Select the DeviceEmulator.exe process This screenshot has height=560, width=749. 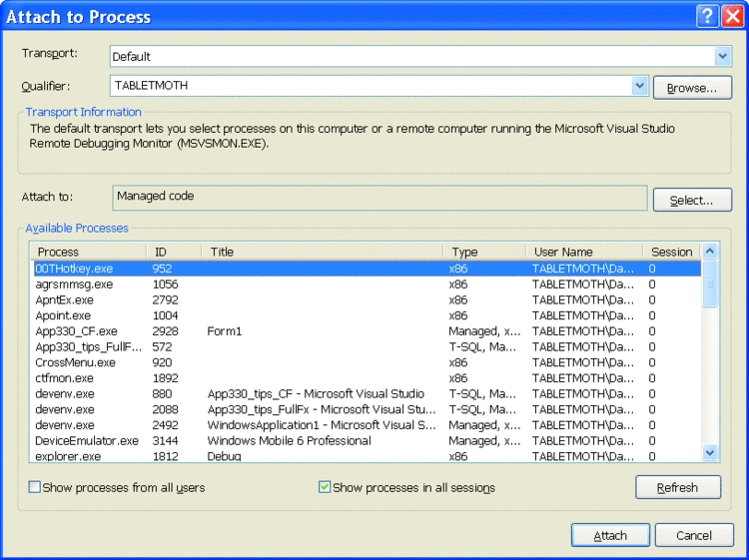367,440
